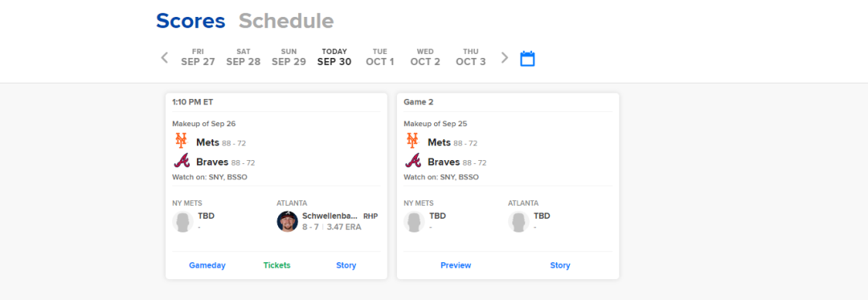This screenshot has width=868, height=300.
Task: Click the Braves logo in the 1:10 PM game
Action: [182, 161]
